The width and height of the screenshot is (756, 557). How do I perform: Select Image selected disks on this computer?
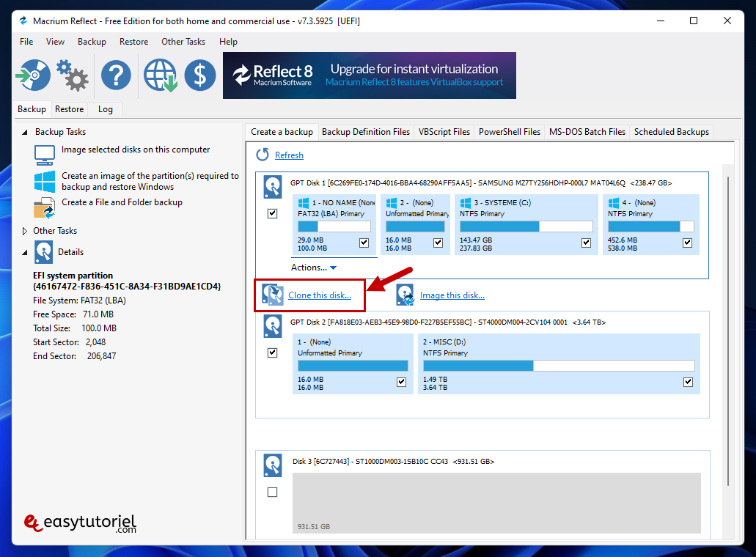136,150
